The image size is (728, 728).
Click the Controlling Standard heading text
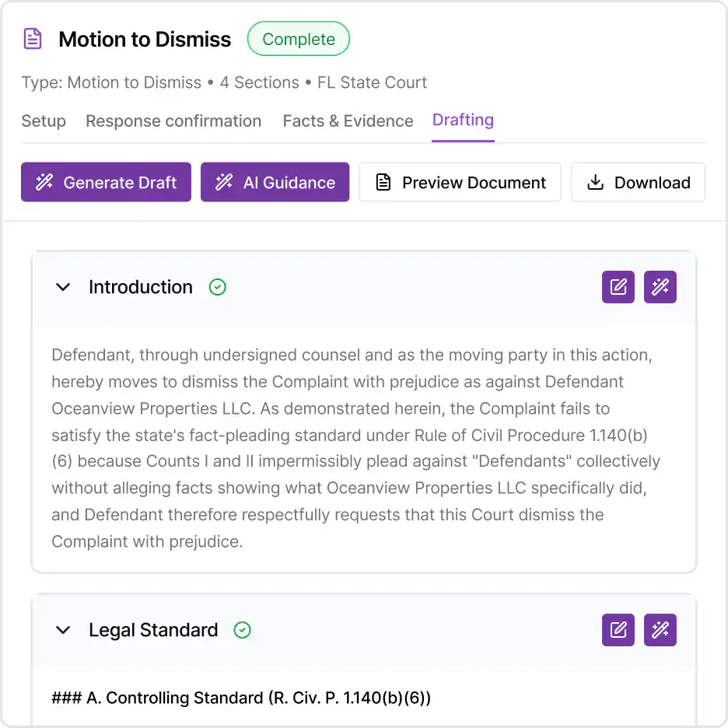(241, 698)
